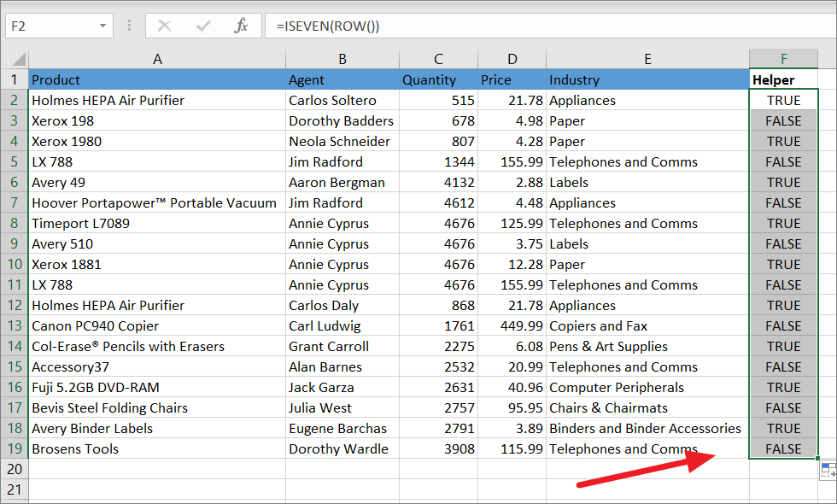Select price cell 115.99

(512, 449)
